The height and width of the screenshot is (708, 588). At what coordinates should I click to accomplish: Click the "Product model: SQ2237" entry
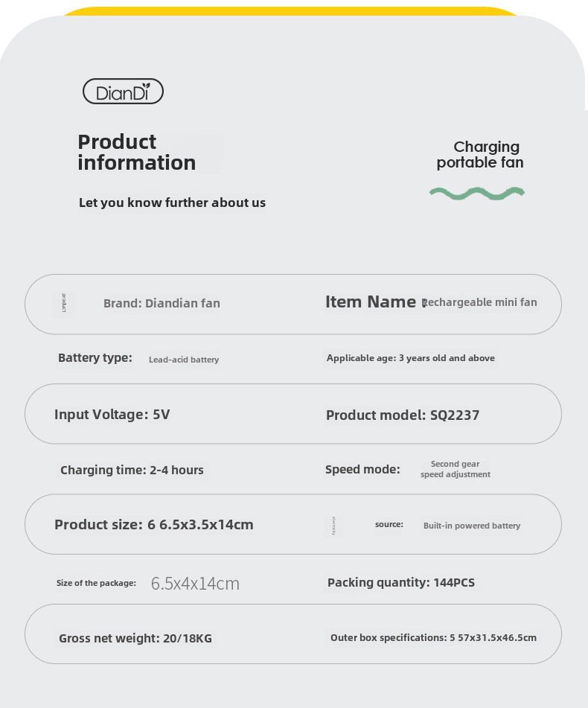(403, 415)
